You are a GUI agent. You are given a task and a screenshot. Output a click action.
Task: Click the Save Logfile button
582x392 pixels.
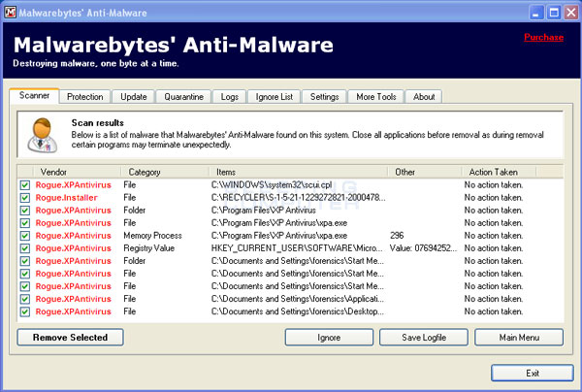point(424,338)
